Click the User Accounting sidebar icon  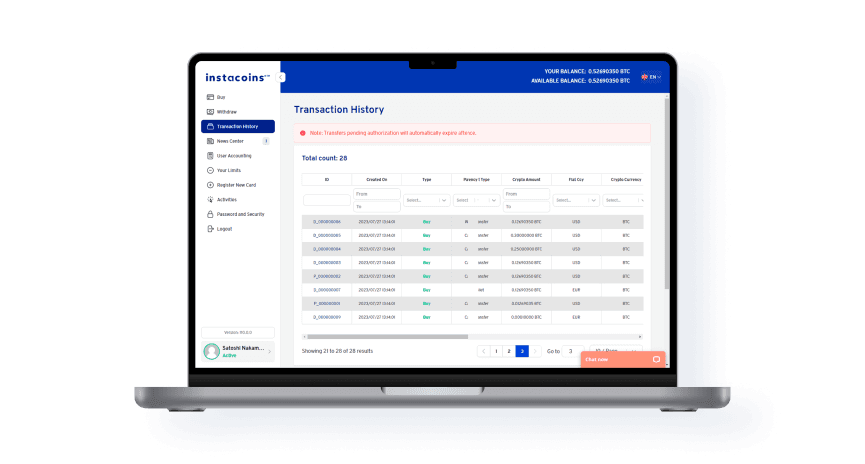(210, 156)
